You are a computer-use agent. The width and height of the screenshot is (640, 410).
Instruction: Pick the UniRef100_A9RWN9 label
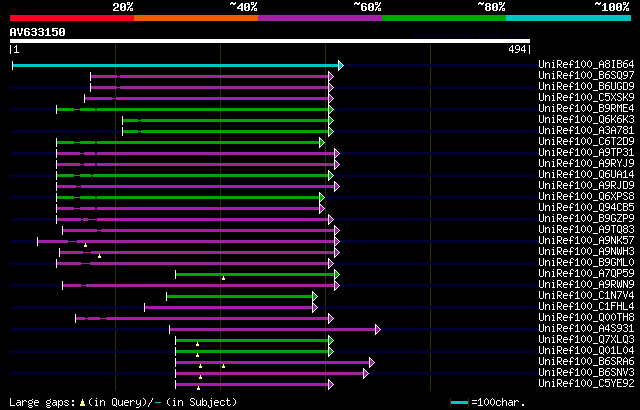586,285
